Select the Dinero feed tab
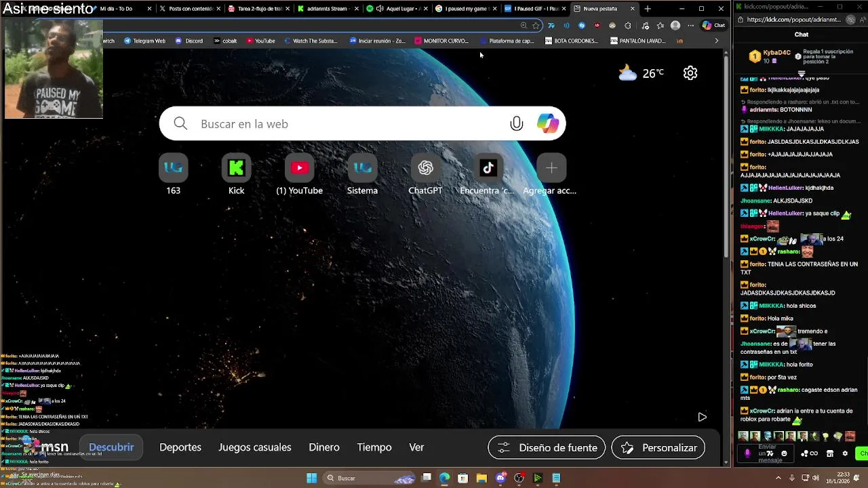Screen dimensions: 868x488 tap(324, 447)
